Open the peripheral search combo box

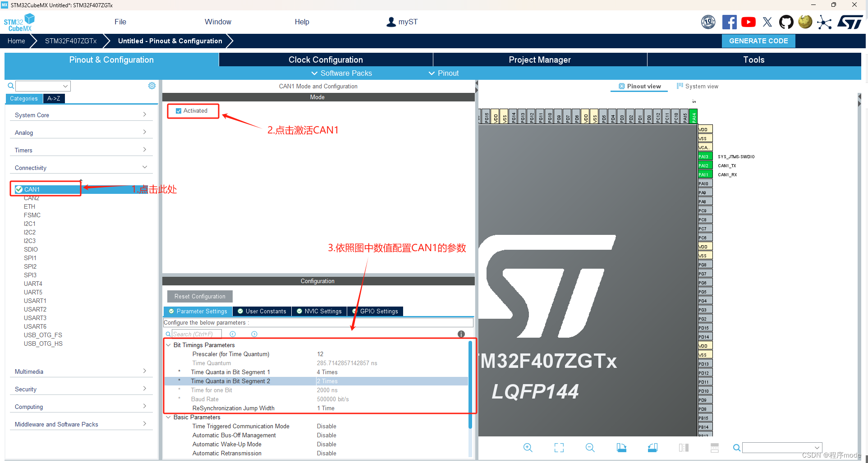click(43, 86)
